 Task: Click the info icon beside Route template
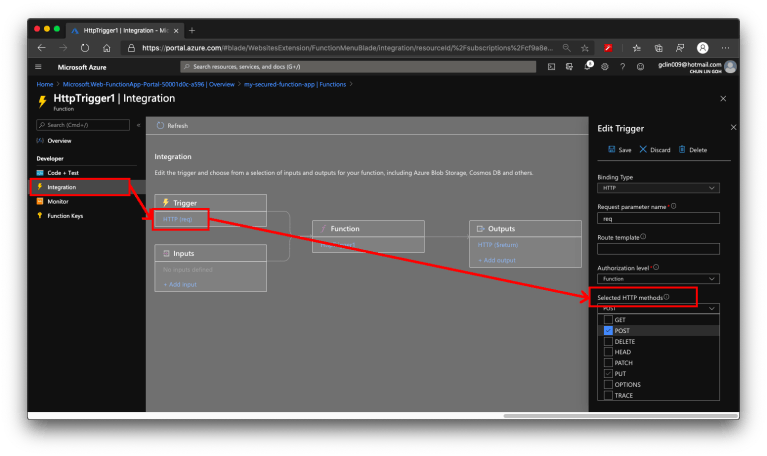[643, 237]
